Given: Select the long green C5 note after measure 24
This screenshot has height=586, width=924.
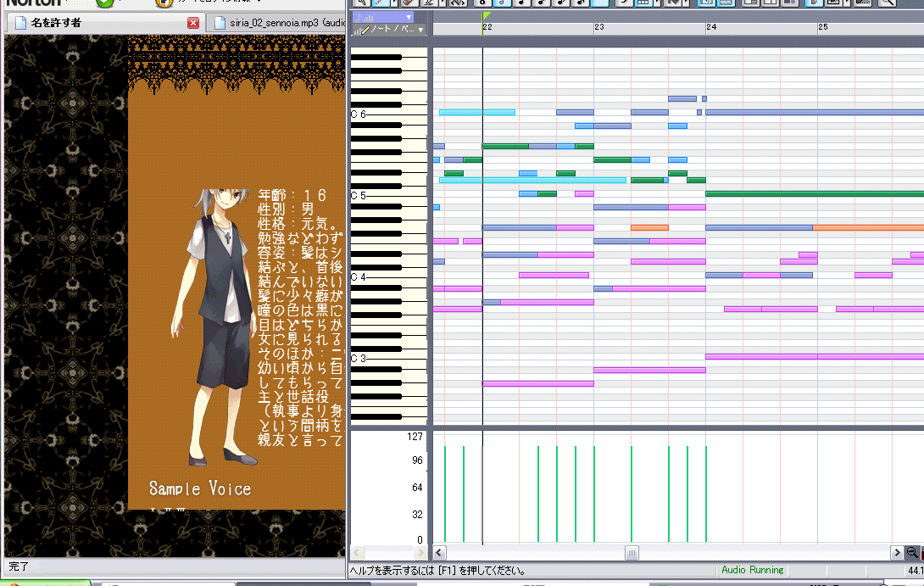Looking at the screenshot, I should [815, 194].
